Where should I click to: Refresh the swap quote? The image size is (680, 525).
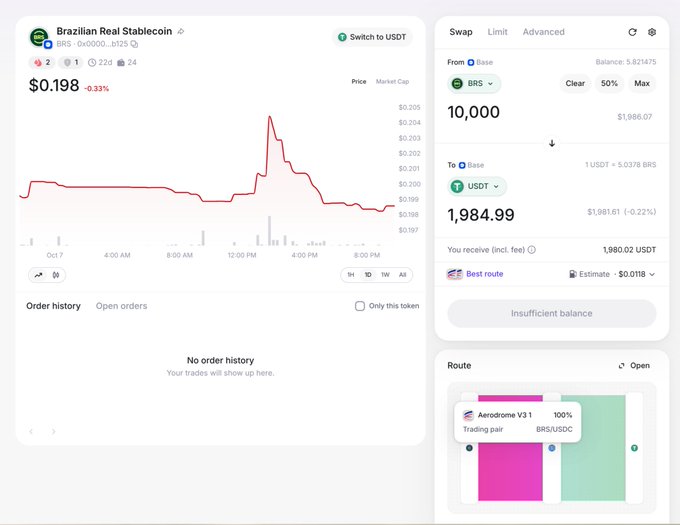pos(632,32)
